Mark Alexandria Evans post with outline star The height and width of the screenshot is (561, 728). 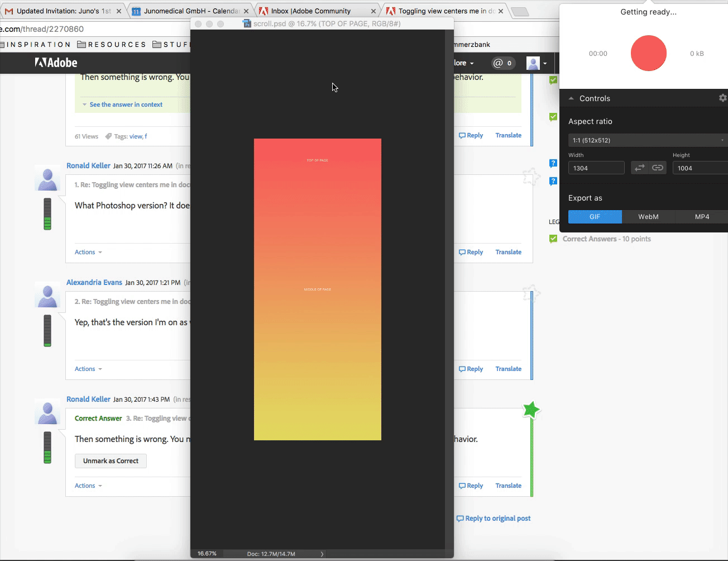point(531,293)
